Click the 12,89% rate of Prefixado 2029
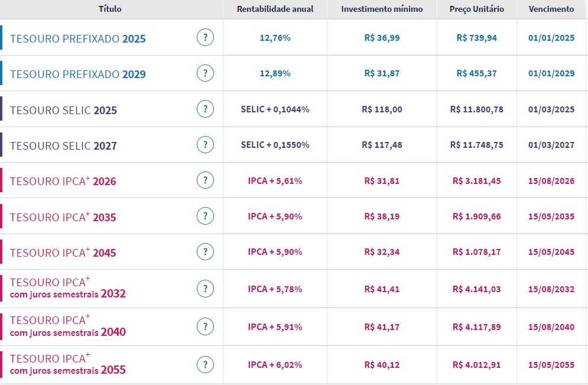 275,73
